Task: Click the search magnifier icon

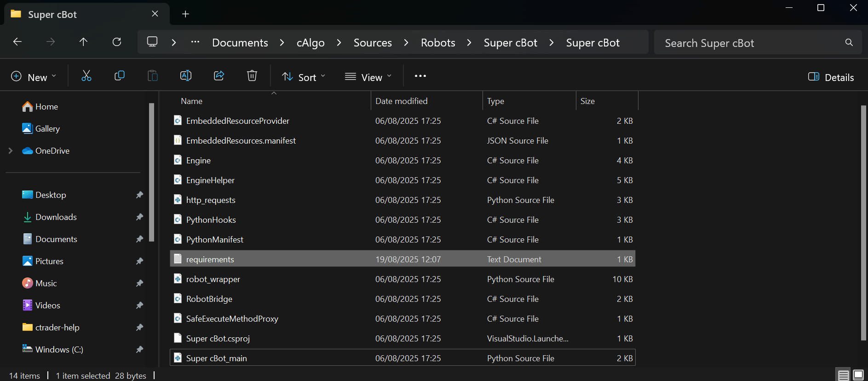Action: point(849,42)
